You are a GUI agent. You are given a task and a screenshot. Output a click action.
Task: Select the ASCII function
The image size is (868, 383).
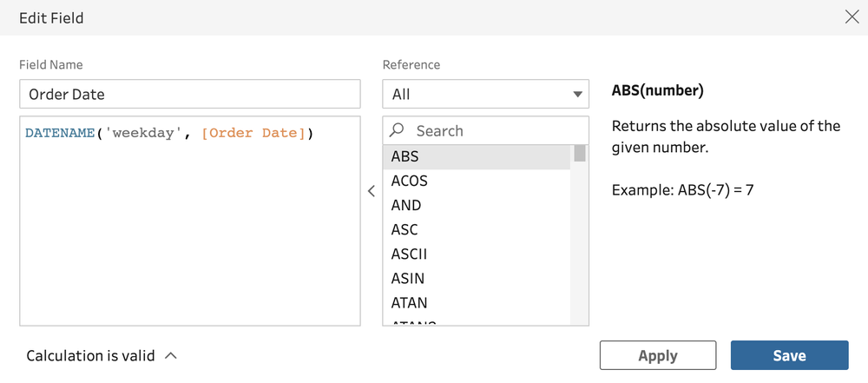click(x=409, y=254)
